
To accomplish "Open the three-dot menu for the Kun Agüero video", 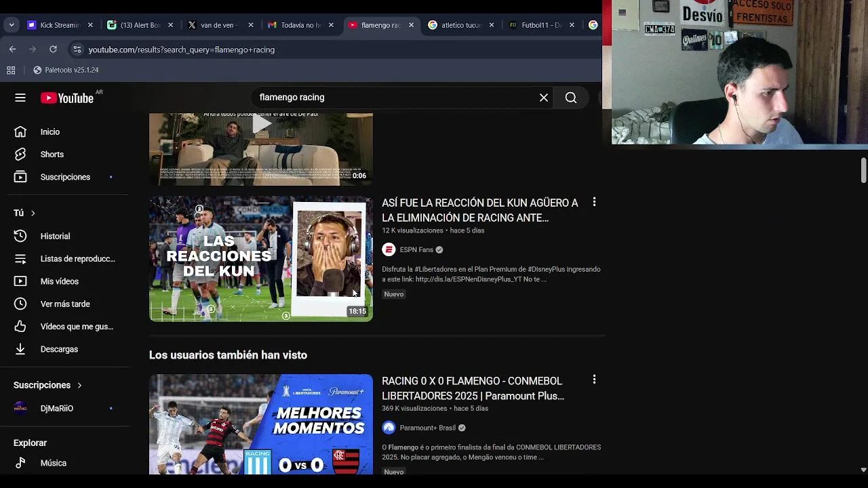I will (594, 202).
